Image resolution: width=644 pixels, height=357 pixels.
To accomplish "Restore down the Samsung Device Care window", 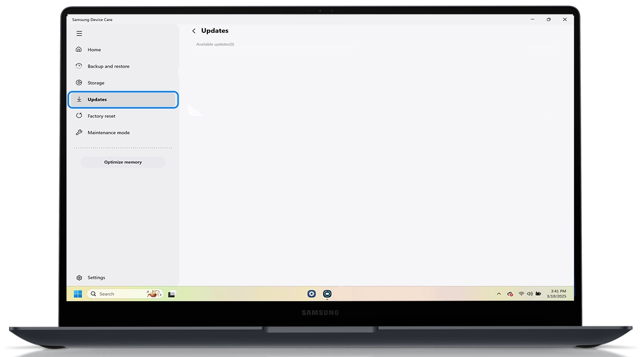I will pos(549,20).
